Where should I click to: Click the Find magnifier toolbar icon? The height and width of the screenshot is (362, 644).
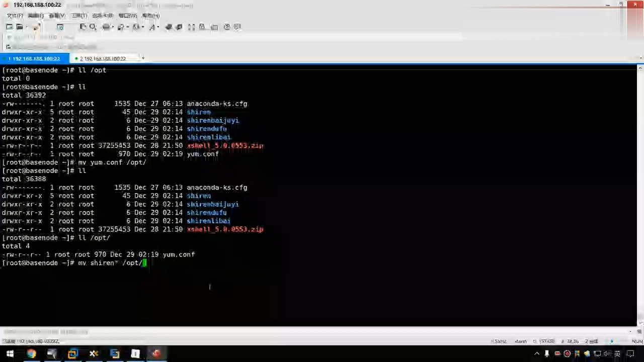tap(93, 27)
